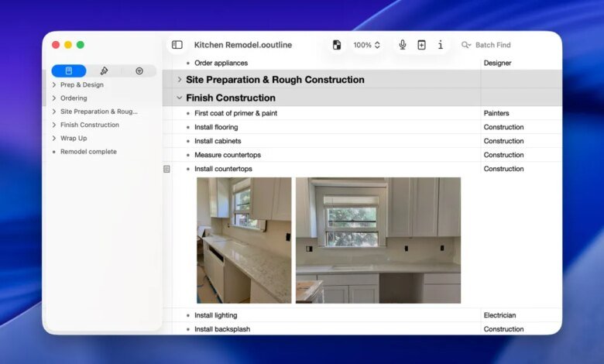Screen dimensions: 604x364
Task: Select the Contents outline sidebar tab
Action: (69, 70)
